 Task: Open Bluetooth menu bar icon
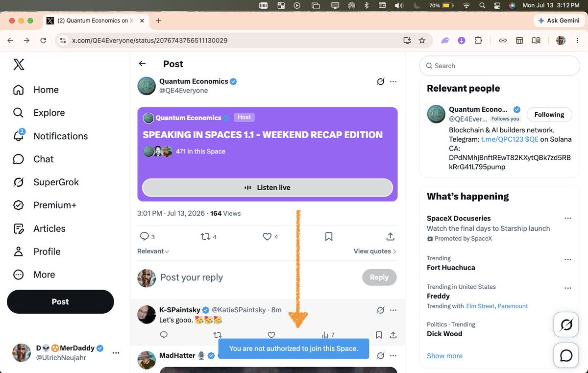[x=366, y=5]
